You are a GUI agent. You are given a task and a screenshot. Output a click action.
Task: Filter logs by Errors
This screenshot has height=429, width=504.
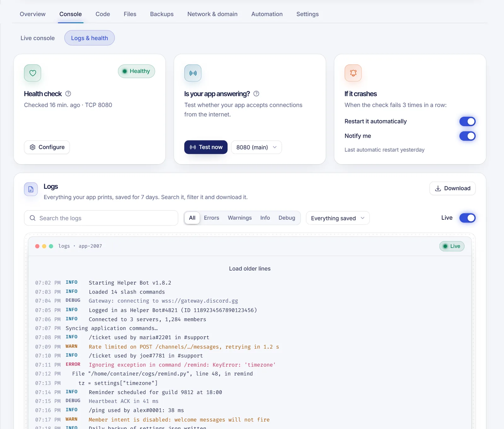click(x=211, y=218)
